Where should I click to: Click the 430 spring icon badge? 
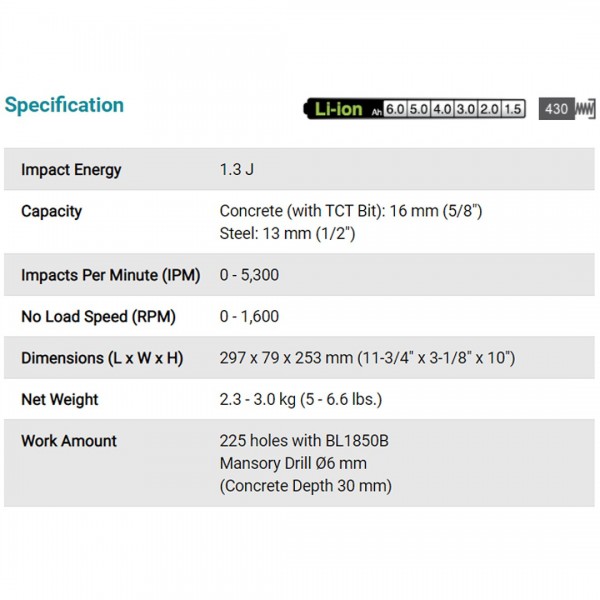567,109
